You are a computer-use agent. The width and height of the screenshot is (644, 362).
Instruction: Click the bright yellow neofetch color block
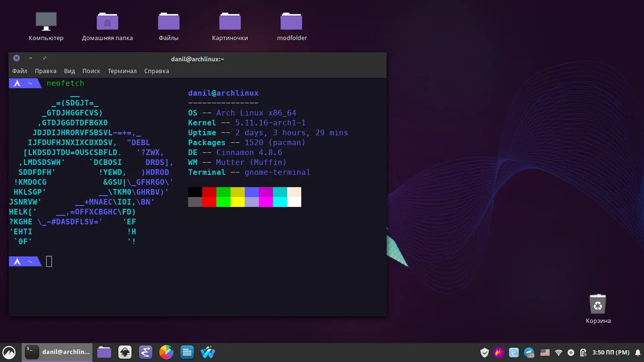pos(238,202)
